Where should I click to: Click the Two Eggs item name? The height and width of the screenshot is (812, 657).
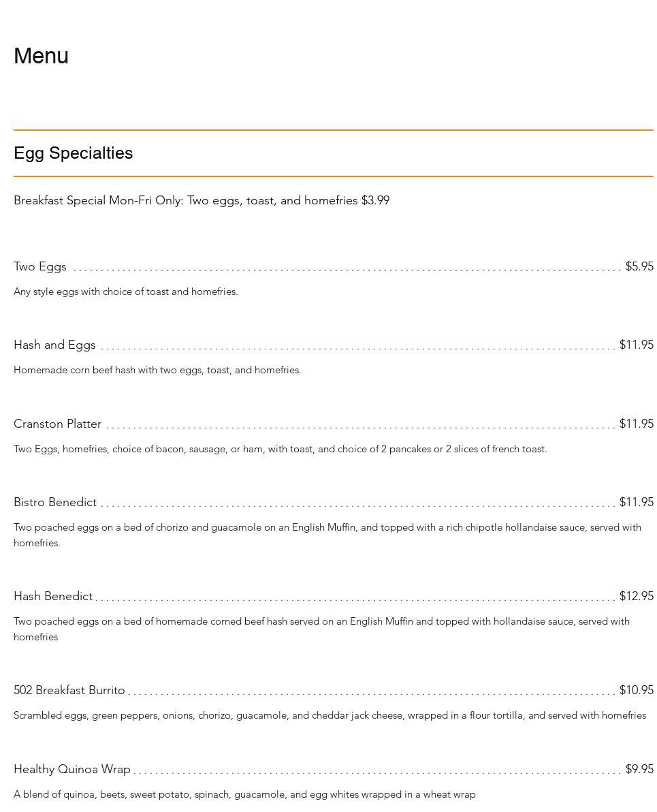tap(40, 266)
